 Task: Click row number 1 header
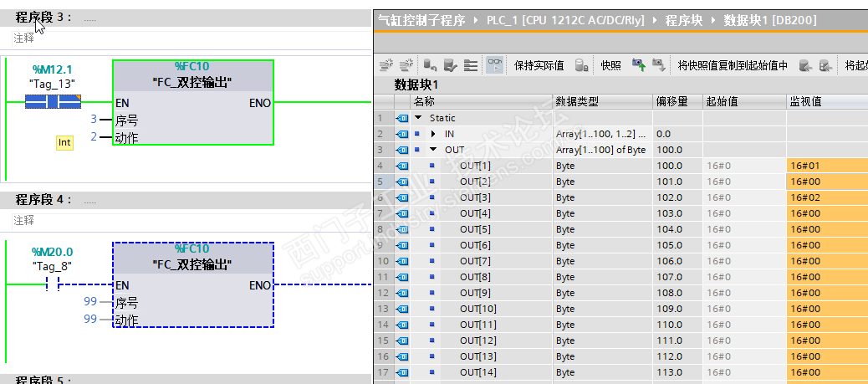[384, 117]
